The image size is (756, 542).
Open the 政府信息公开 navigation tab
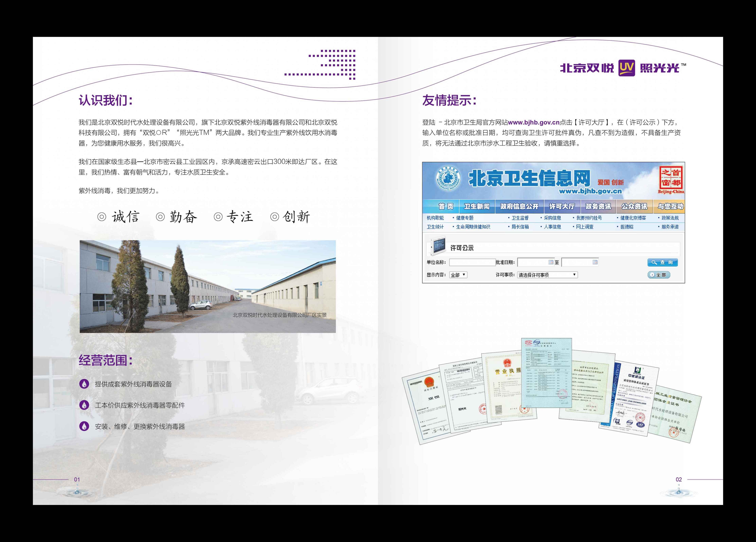point(519,207)
